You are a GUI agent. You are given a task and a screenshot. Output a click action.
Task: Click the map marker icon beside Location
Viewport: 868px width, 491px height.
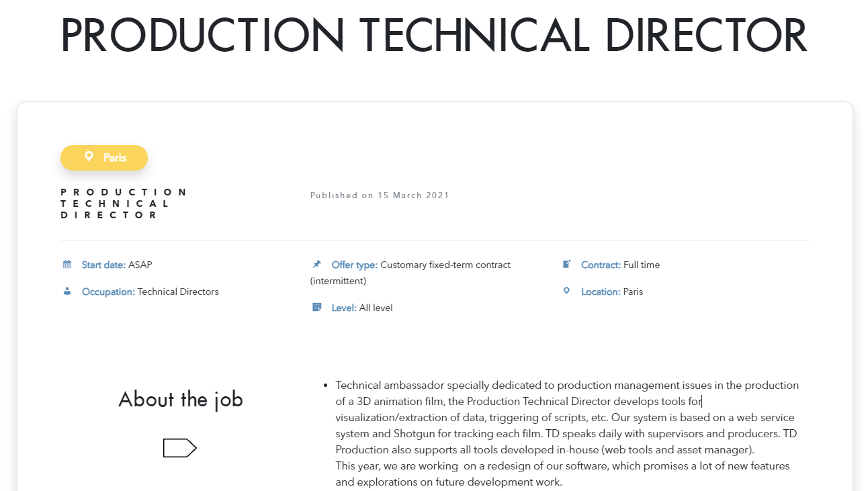pyautogui.click(x=566, y=291)
